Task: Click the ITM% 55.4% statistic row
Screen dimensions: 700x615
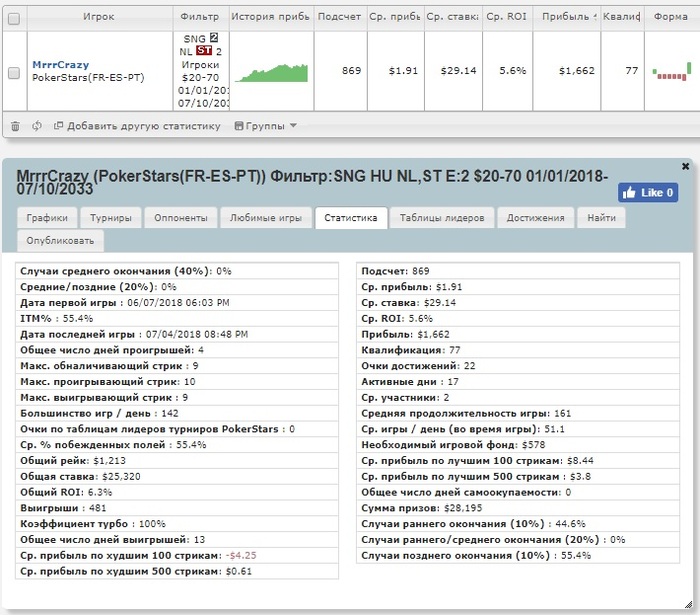Action: point(177,319)
